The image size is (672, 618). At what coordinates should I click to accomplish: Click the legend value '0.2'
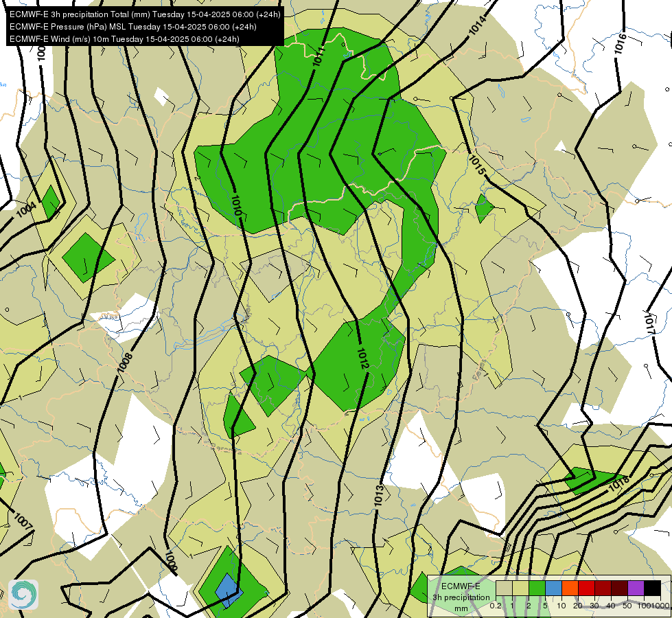[x=496, y=606]
